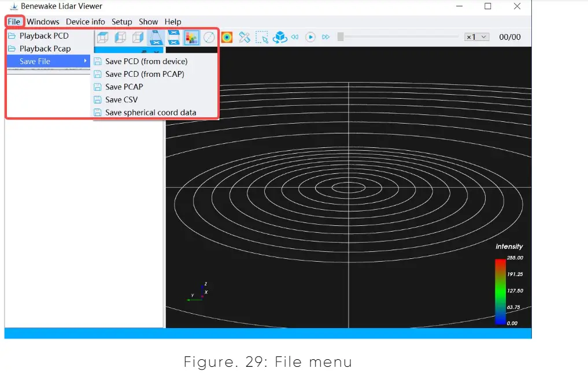Click the fast forward playback button
The width and height of the screenshot is (588, 383).
click(326, 37)
